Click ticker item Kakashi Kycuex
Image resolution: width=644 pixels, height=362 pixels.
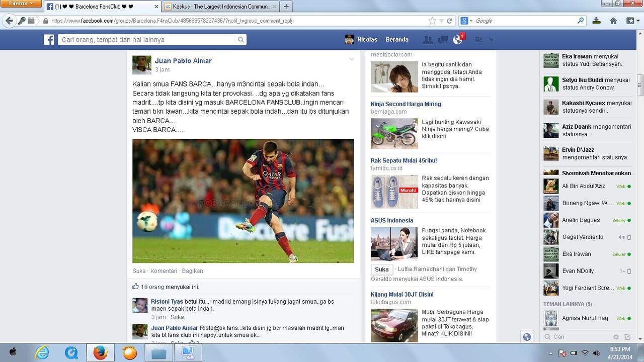pos(587,107)
